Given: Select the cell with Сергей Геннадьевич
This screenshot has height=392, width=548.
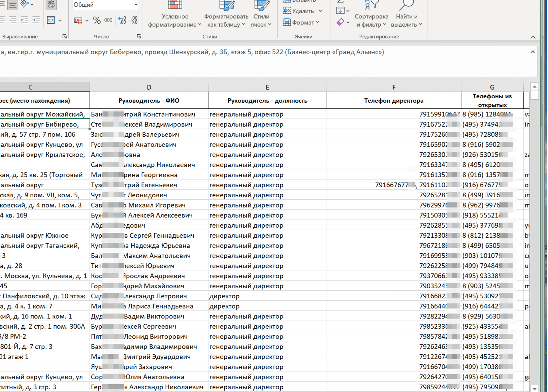Looking at the screenshot, I should point(149,235).
